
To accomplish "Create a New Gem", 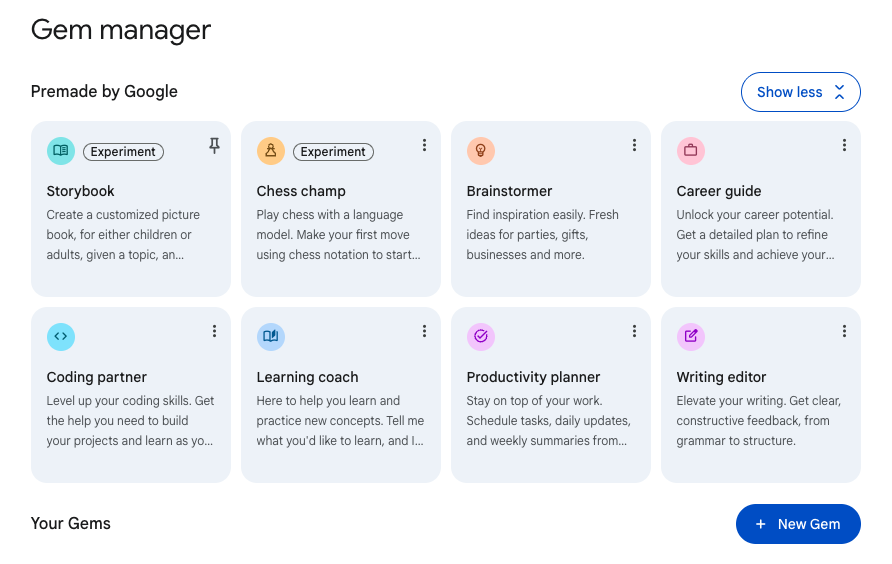I will [798, 524].
